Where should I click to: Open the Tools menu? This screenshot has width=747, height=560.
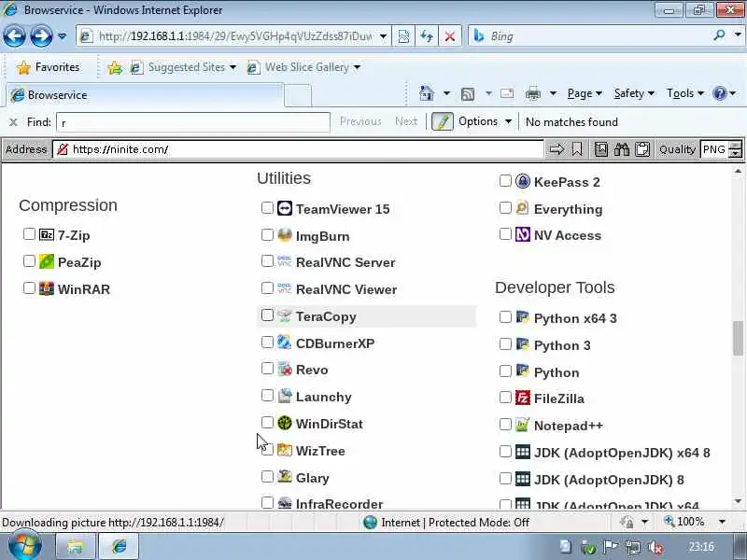[x=685, y=93]
